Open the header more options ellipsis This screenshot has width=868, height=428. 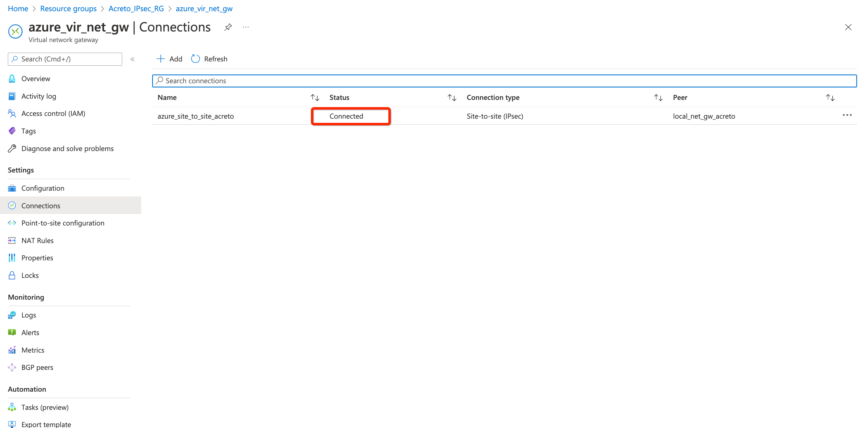point(246,27)
